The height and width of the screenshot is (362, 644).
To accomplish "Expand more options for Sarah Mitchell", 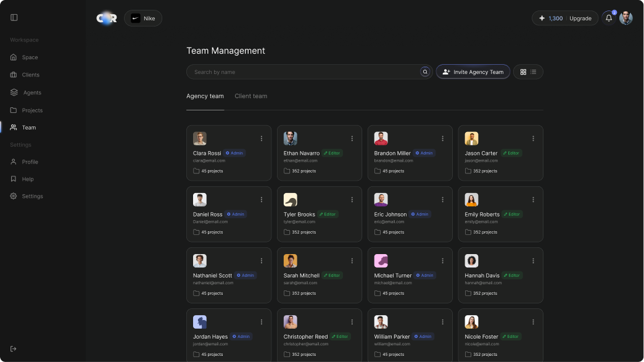I will (352, 261).
